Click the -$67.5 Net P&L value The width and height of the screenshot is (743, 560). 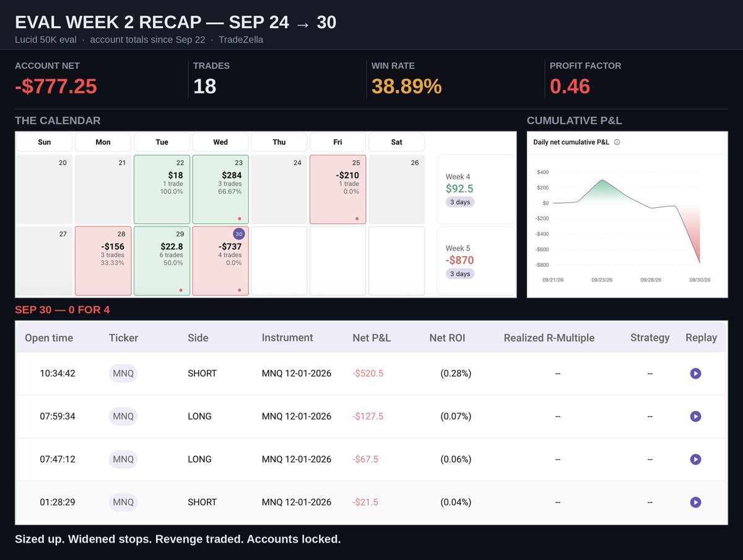(x=365, y=459)
